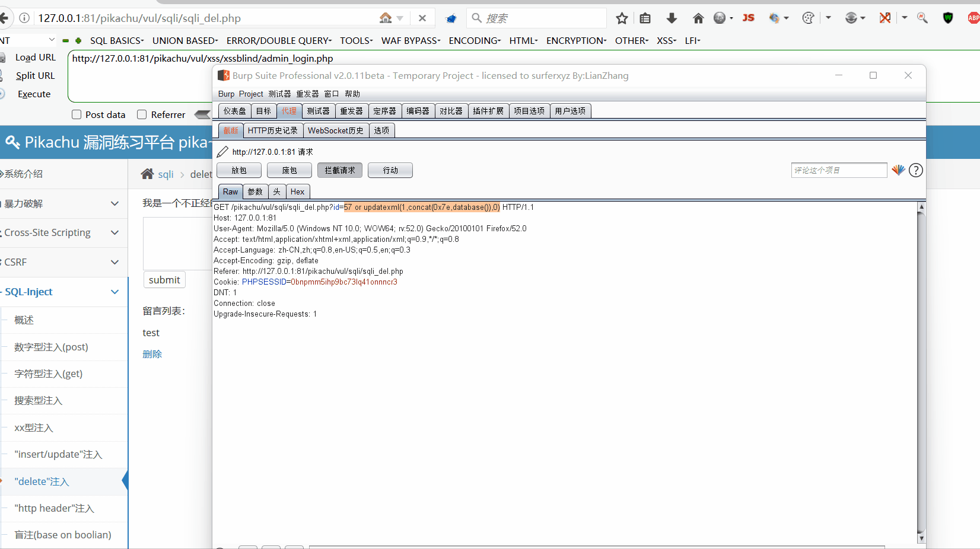Click the pencil edit icon next to request URL

222,152
